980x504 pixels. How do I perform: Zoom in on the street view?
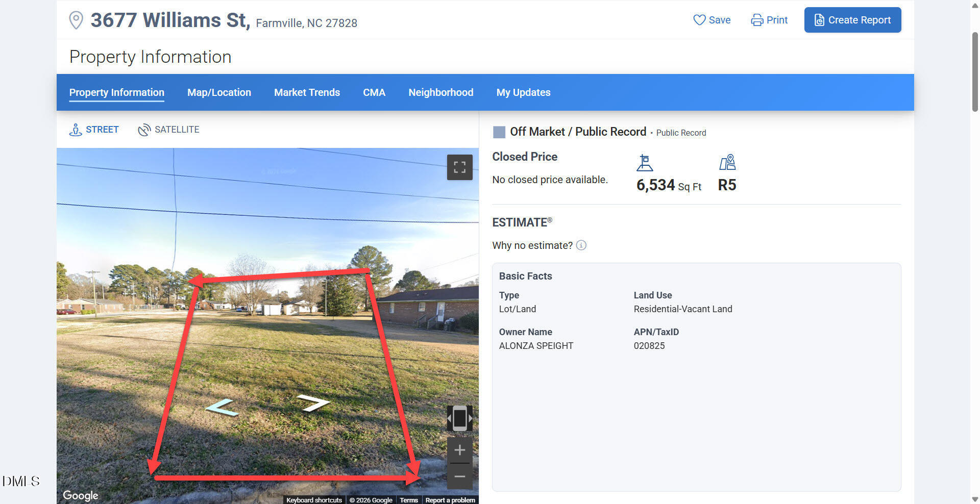click(x=459, y=450)
